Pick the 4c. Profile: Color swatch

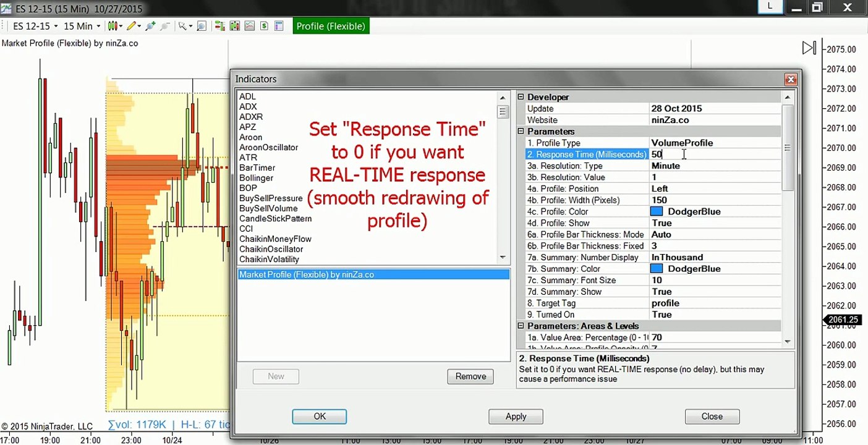point(657,211)
